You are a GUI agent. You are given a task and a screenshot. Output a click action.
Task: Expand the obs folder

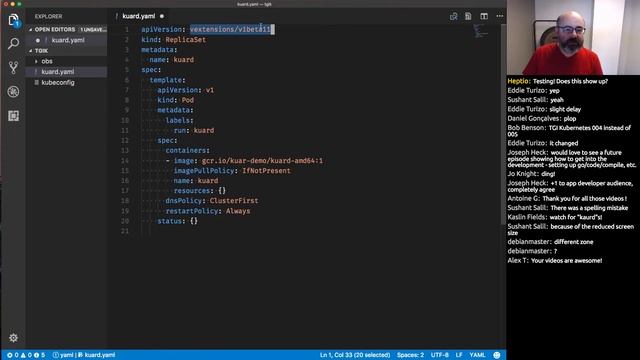tap(47, 61)
